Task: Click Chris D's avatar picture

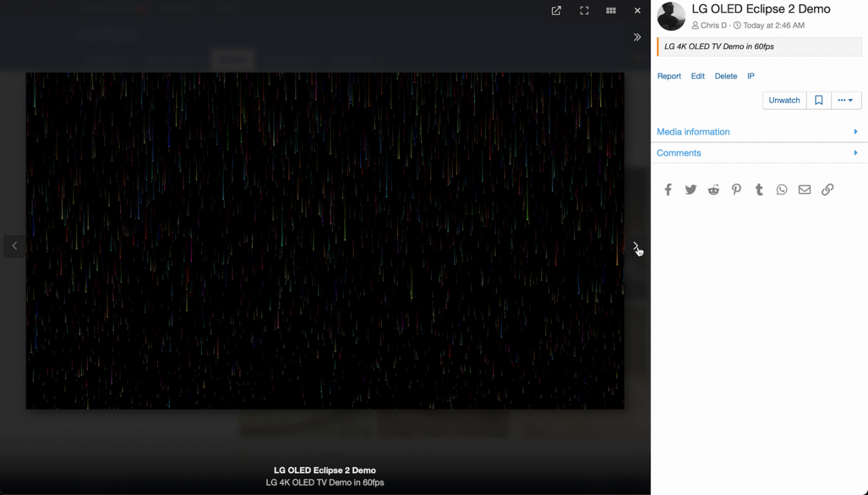Action: tap(671, 16)
